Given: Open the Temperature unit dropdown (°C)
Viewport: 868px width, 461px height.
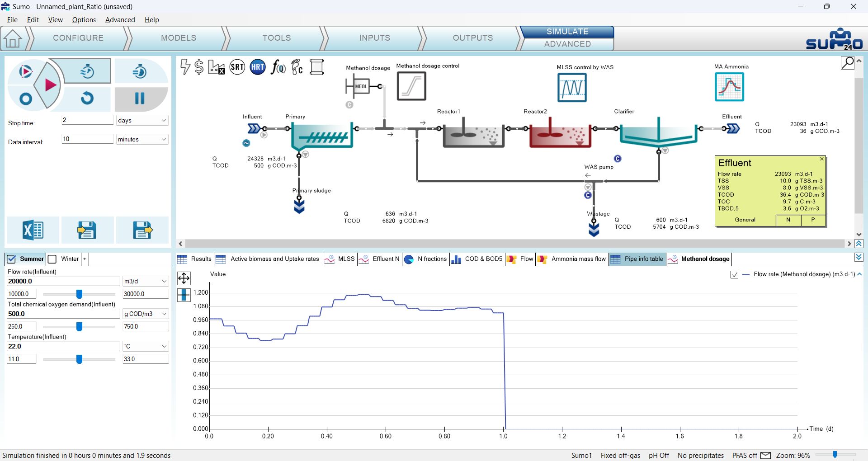Looking at the screenshot, I should (x=146, y=346).
